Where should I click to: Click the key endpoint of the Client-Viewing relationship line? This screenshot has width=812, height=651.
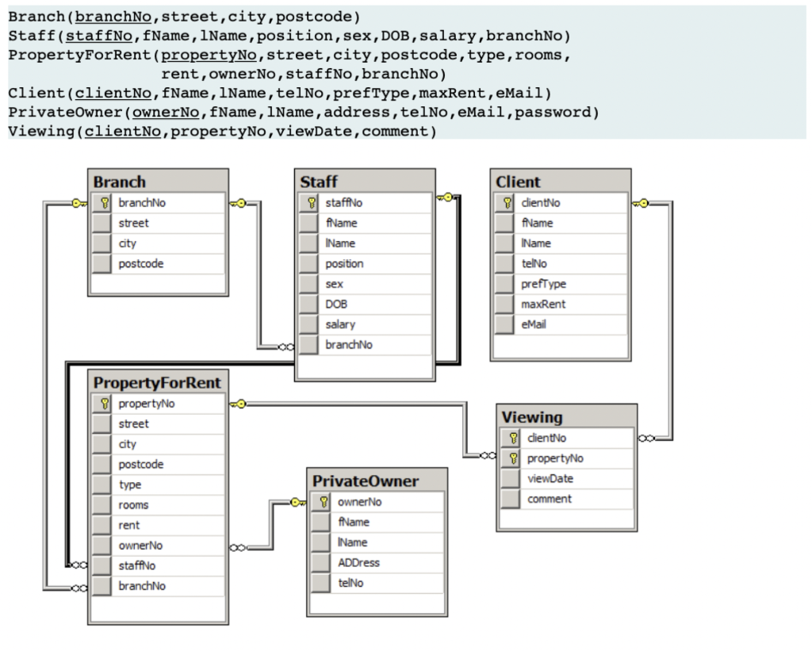[640, 204]
